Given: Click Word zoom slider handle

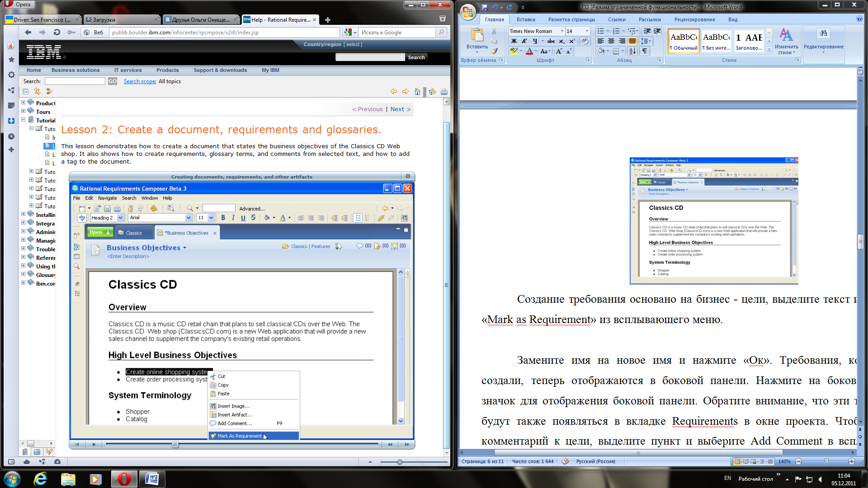Looking at the screenshot, I should (x=826, y=461).
